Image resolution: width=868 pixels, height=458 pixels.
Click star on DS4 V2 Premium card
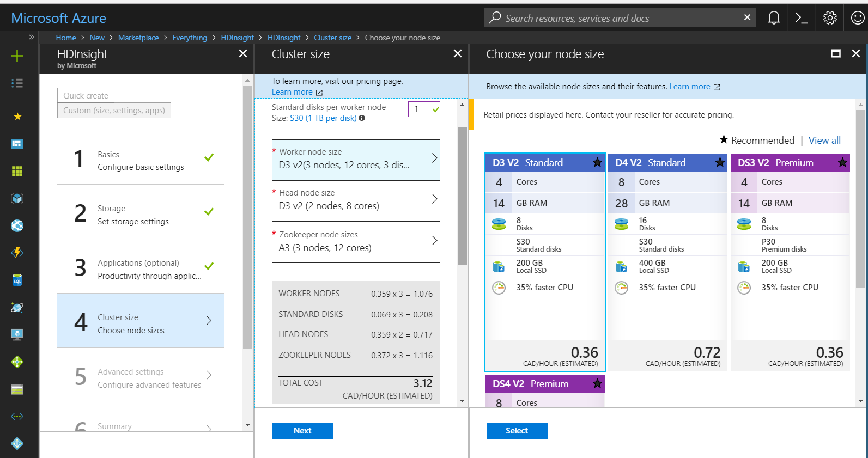click(597, 383)
